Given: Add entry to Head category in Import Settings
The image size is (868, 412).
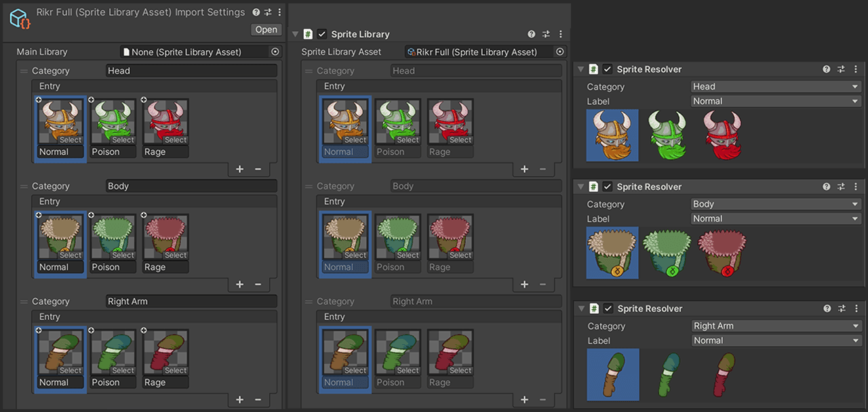Looking at the screenshot, I should coord(240,169).
